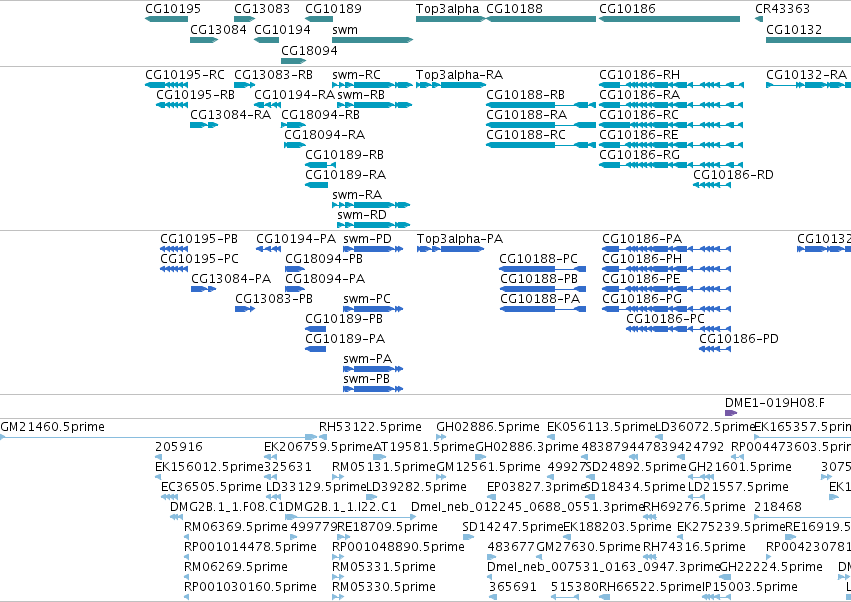This screenshot has height=602, width=851.
Task: Click the CG10186 gene bar glyph
Action: (669, 19)
